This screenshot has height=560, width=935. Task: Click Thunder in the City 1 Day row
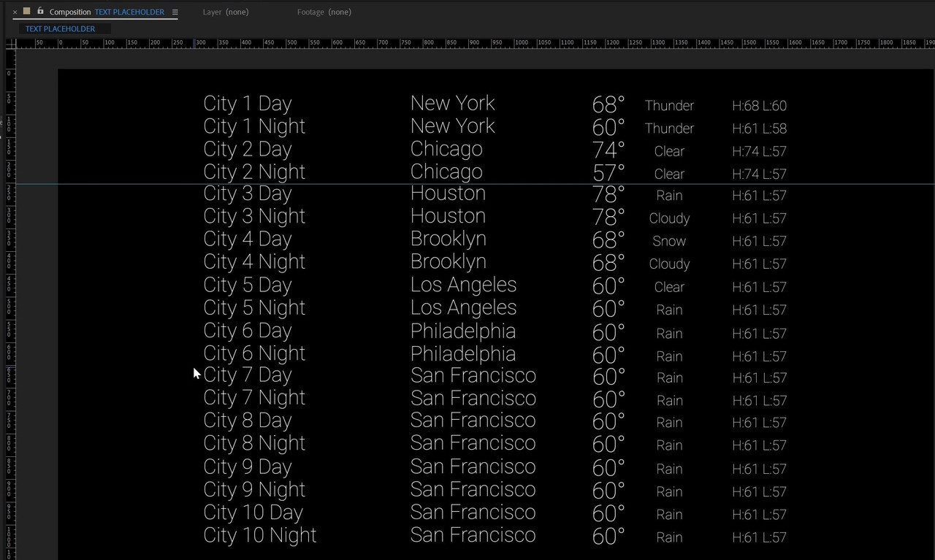[669, 106]
